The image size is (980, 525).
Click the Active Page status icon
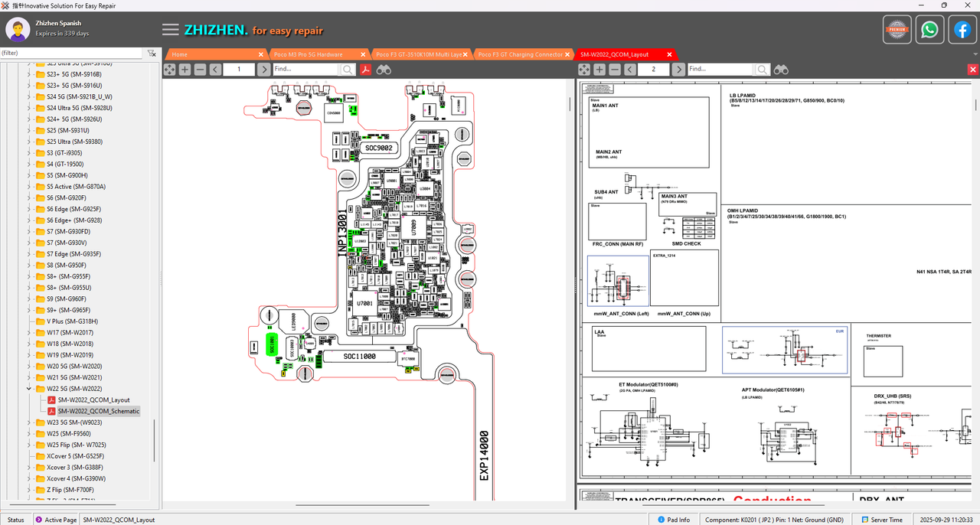[x=39, y=520]
